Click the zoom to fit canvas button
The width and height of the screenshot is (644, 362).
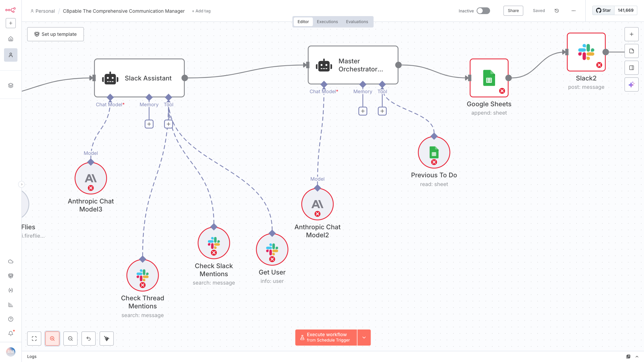tap(34, 339)
